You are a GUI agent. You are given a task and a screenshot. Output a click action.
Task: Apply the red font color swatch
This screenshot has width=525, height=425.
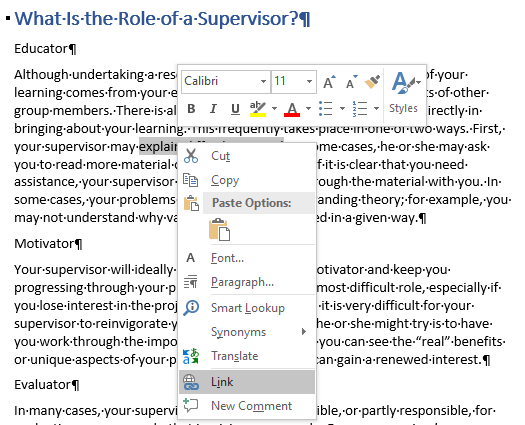tap(292, 109)
